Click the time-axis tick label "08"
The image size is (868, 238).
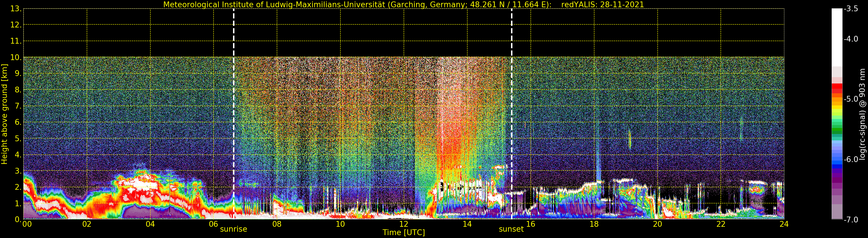pos(277,224)
